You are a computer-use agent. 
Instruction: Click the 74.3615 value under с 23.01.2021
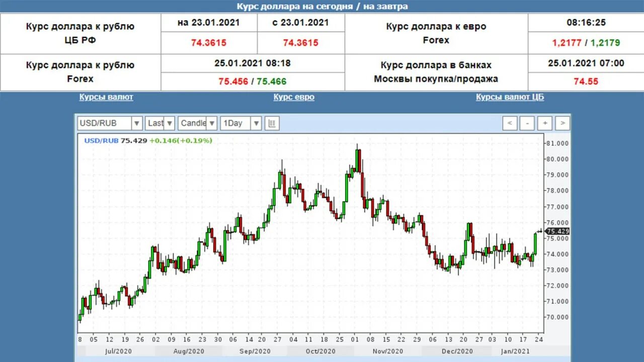[x=301, y=43]
